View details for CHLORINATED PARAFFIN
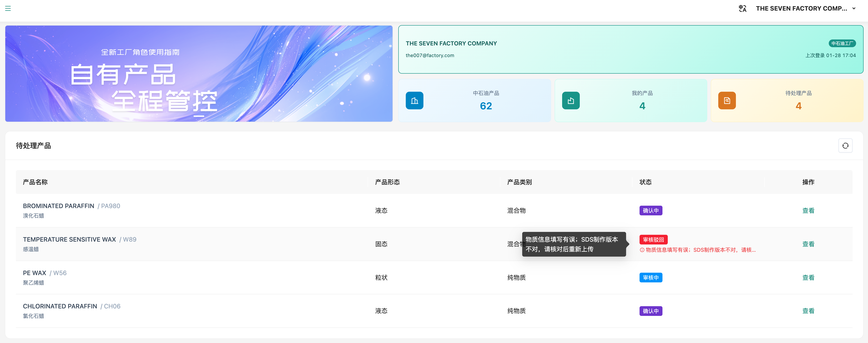Image resolution: width=868 pixels, height=343 pixels. [808, 311]
